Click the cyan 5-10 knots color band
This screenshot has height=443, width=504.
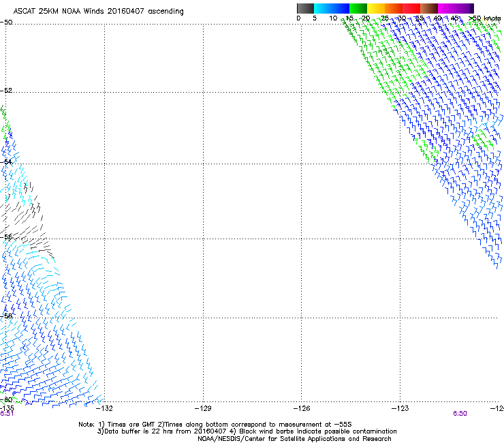coord(323,8)
